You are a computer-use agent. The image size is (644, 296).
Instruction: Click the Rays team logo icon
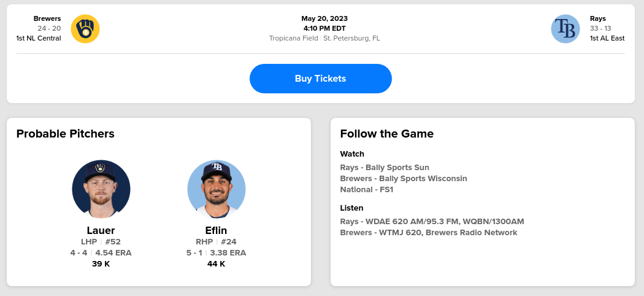(x=565, y=29)
